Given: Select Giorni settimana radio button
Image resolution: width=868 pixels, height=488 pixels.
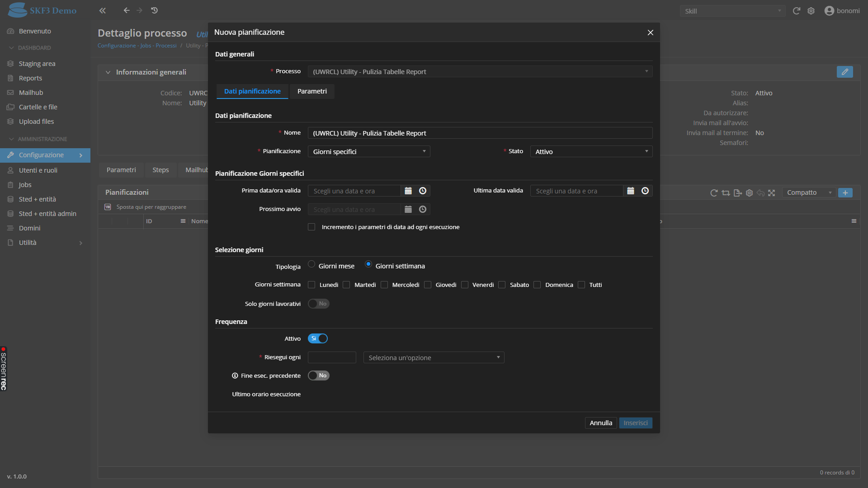Looking at the screenshot, I should pos(368,264).
